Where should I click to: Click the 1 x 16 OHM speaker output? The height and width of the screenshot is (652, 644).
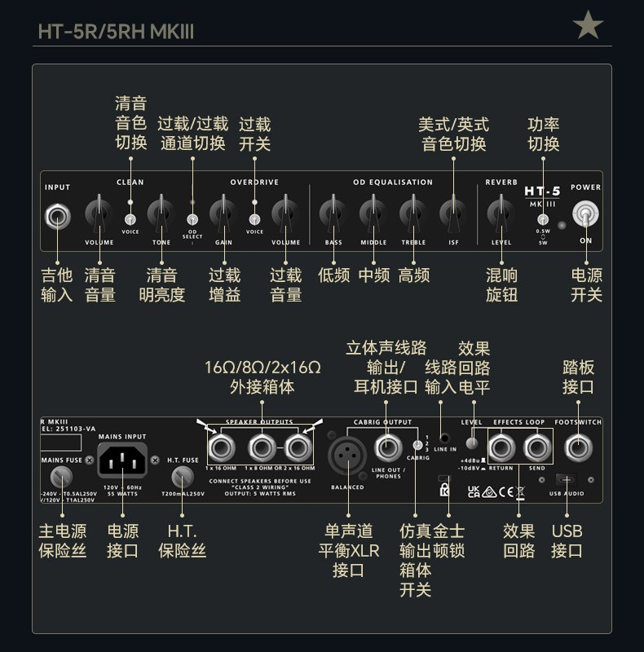(221, 448)
